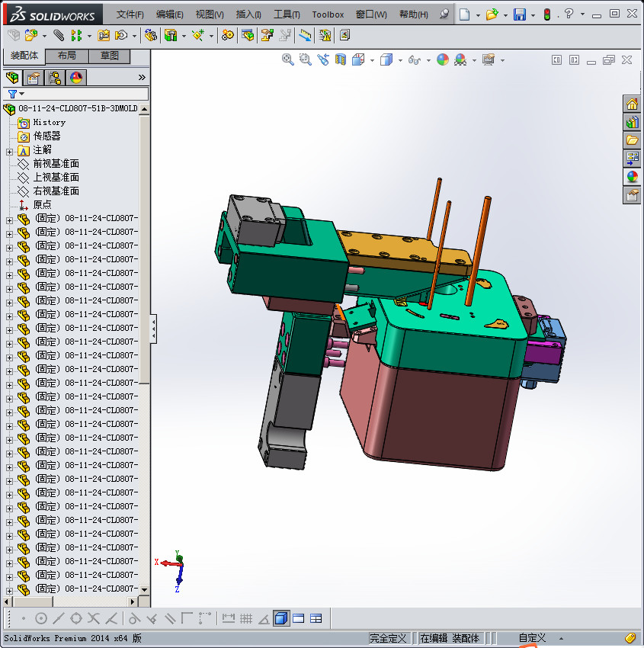This screenshot has width=644, height=648.
Task: Open the home icon in the right task pane
Action: (x=632, y=104)
